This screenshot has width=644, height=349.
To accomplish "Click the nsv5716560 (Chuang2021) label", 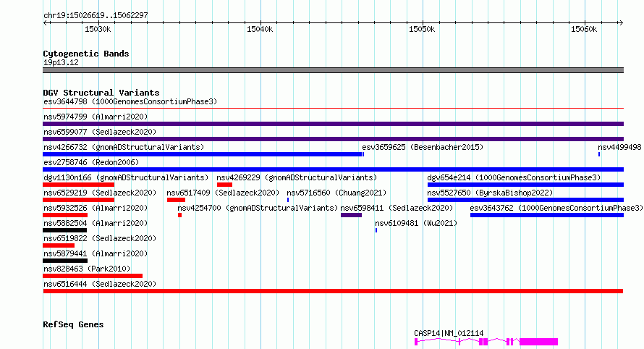I will 336,193.
